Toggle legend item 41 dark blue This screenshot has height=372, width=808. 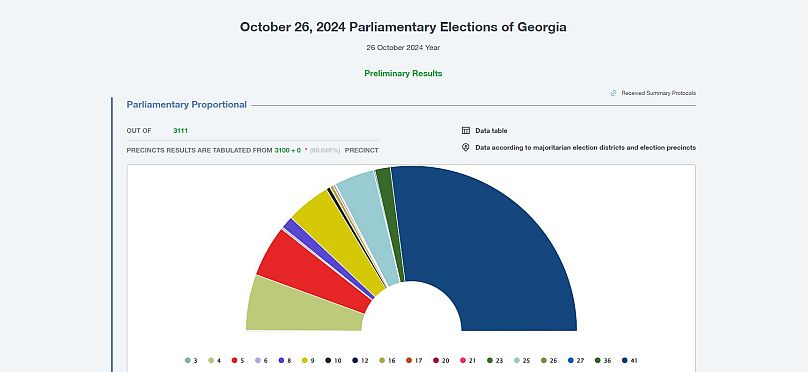(x=630, y=361)
